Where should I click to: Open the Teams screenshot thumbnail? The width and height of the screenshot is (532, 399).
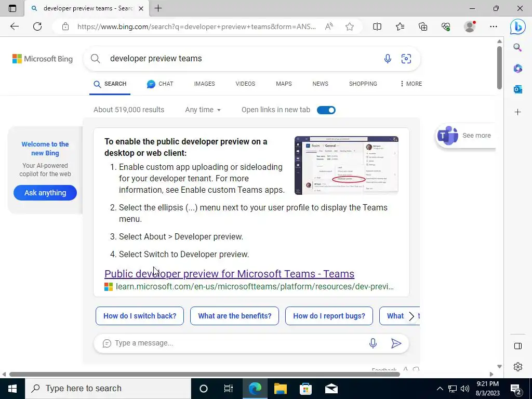[347, 165]
